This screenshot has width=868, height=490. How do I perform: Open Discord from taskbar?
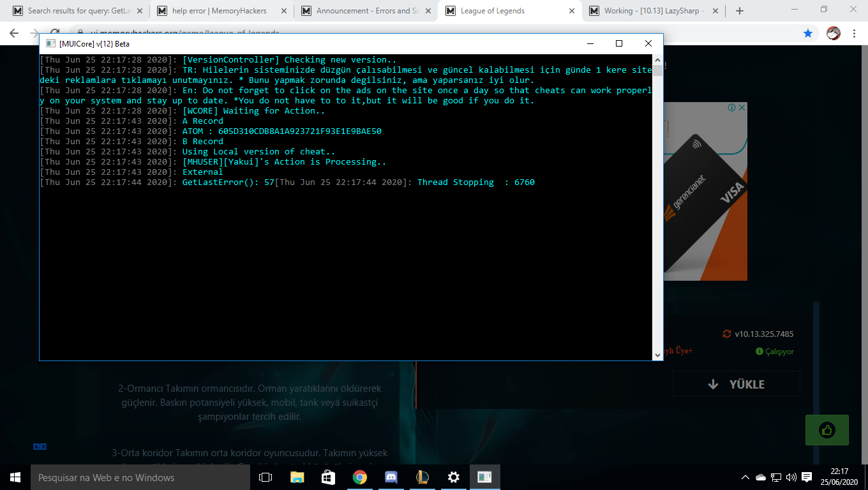tap(391, 477)
